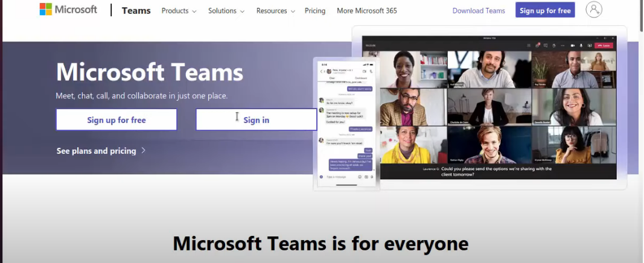Click the Microsoft logo in the header
The image size is (644, 263).
tap(68, 10)
